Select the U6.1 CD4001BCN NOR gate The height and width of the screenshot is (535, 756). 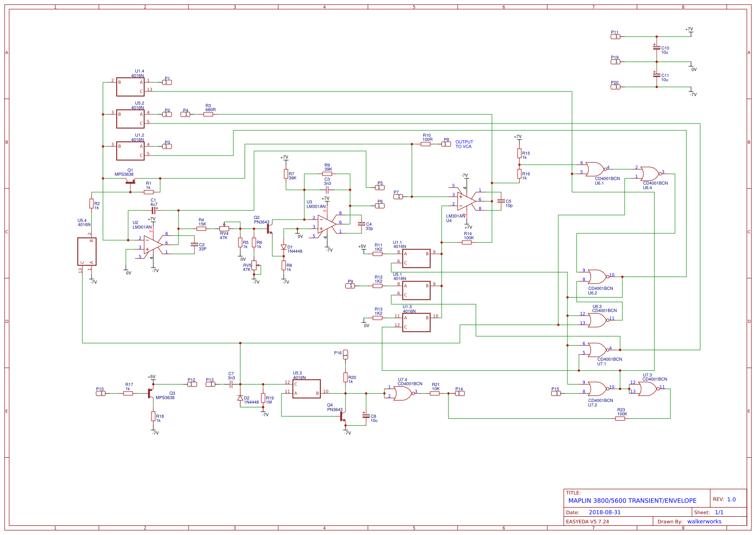[x=594, y=169]
